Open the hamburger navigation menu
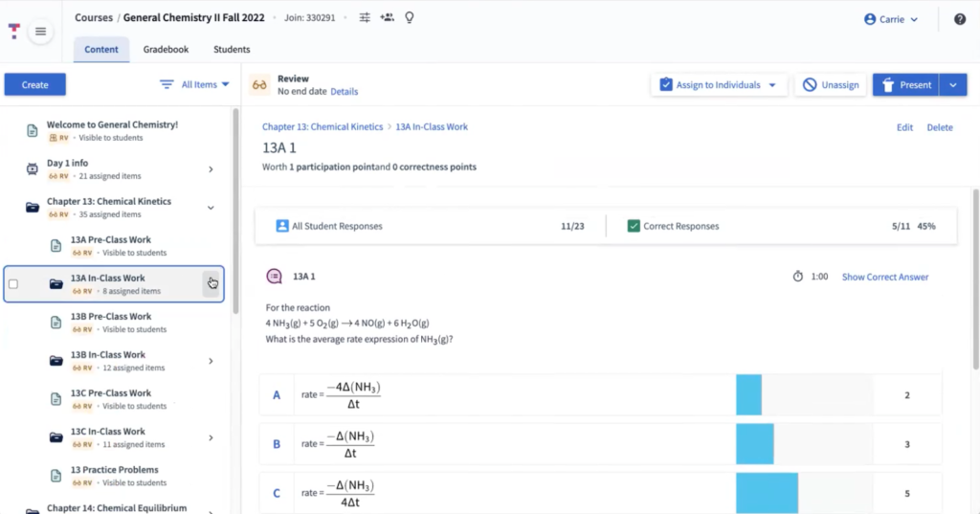 40,32
